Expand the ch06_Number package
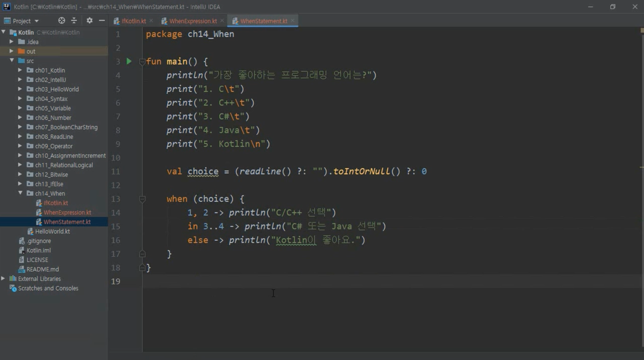The height and width of the screenshot is (360, 644). pos(20,117)
